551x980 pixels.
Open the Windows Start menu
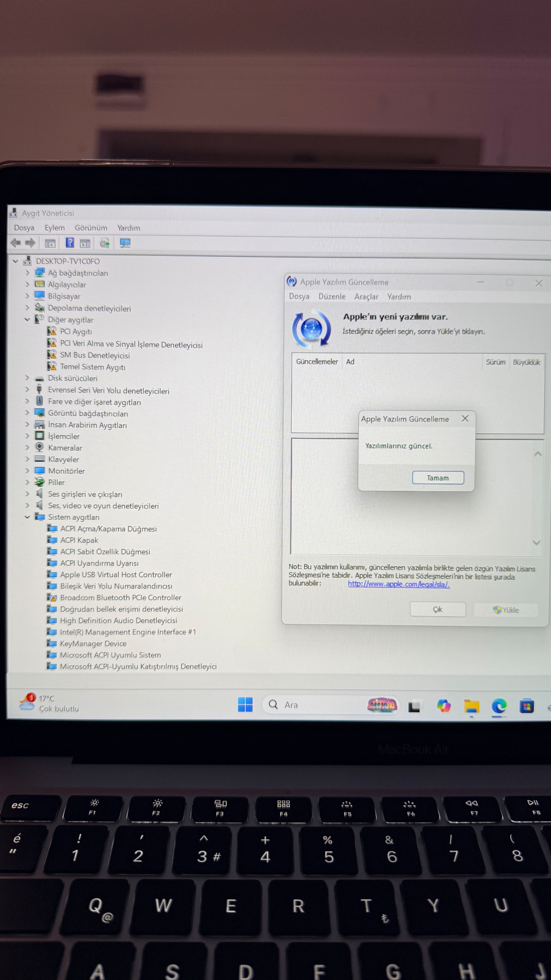(x=245, y=705)
